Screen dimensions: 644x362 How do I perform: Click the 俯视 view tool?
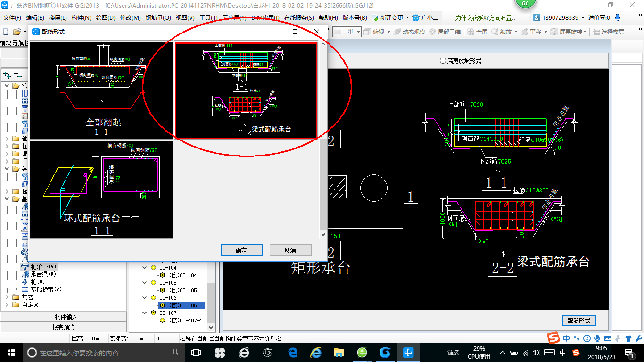pyautogui.click(x=375, y=32)
